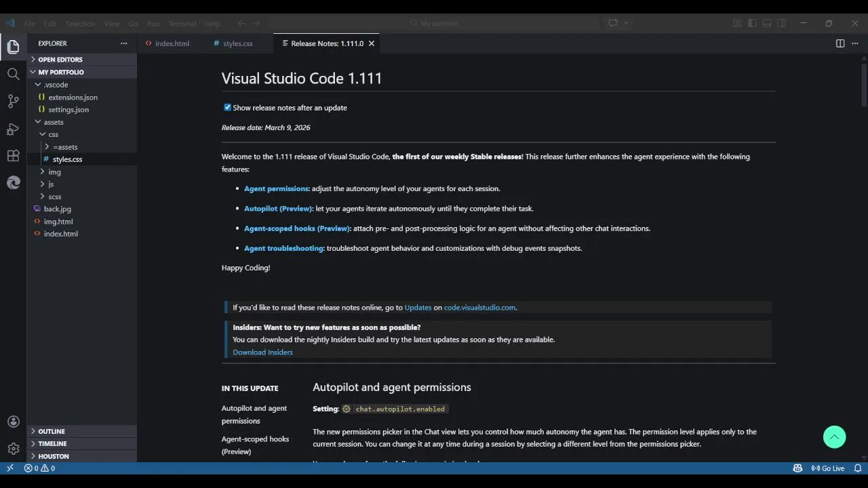The image size is (868, 488).
Task: Open the chat.autopilot.enabled setting
Action: (400, 409)
